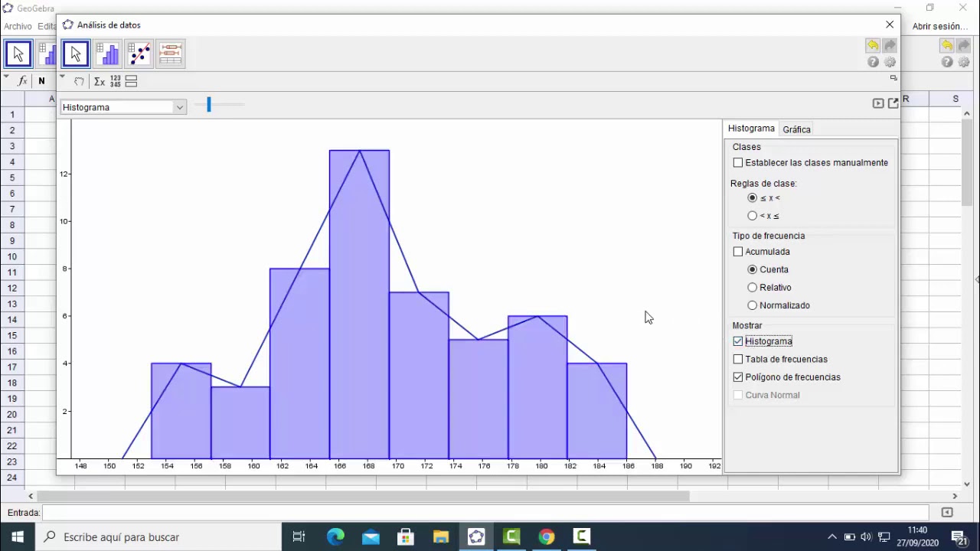Image resolution: width=980 pixels, height=551 pixels.
Task: Toggle second plot panel icon
Action: [131, 81]
